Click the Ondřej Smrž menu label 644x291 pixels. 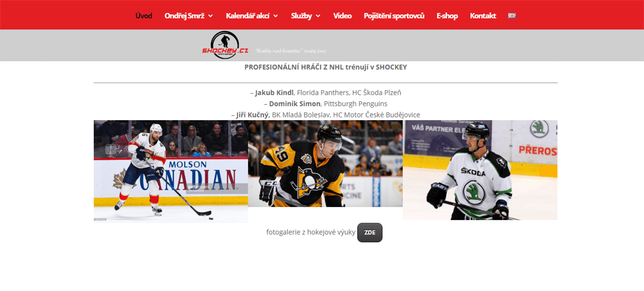[x=185, y=16]
